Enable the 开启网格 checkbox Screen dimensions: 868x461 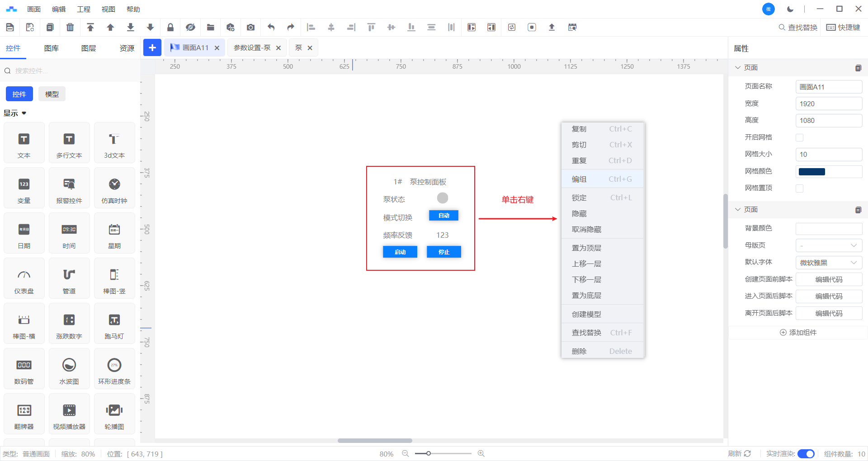tap(799, 137)
